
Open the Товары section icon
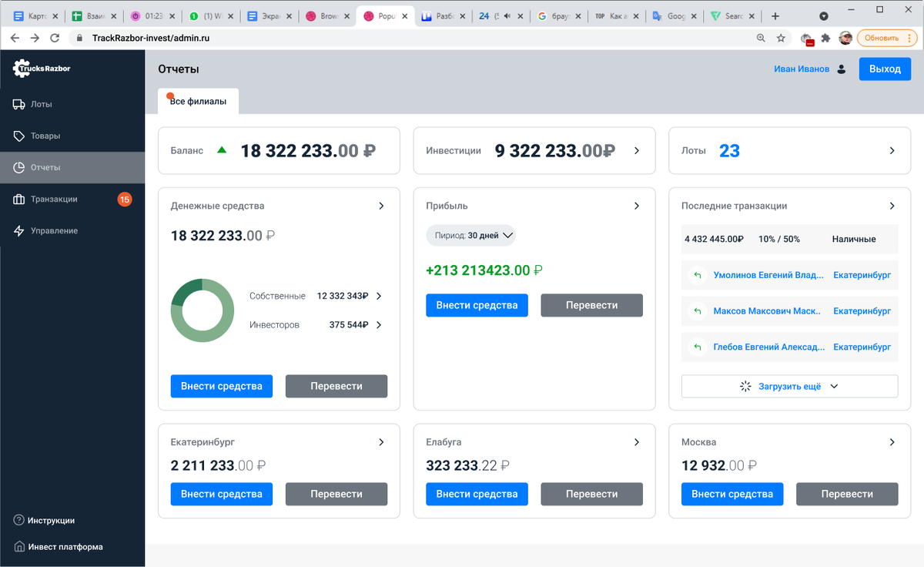(x=18, y=136)
